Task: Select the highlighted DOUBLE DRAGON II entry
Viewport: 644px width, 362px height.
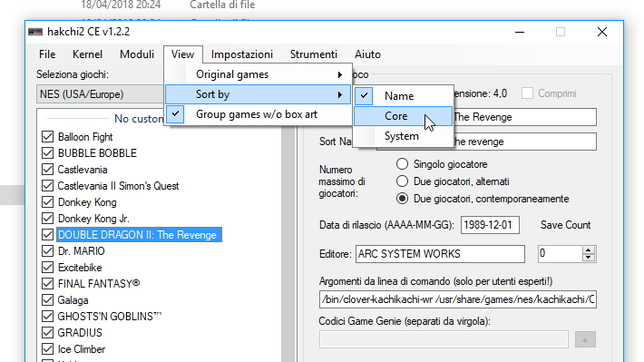Action: [x=139, y=235]
